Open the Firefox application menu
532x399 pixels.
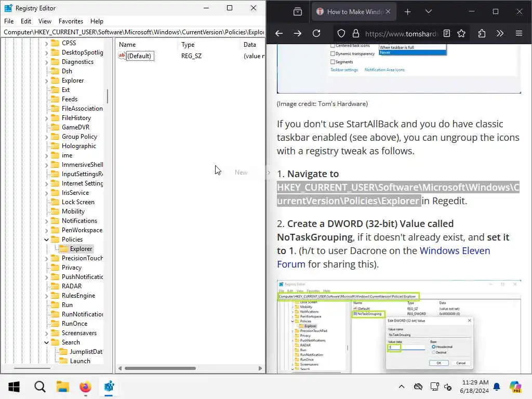[519, 33]
